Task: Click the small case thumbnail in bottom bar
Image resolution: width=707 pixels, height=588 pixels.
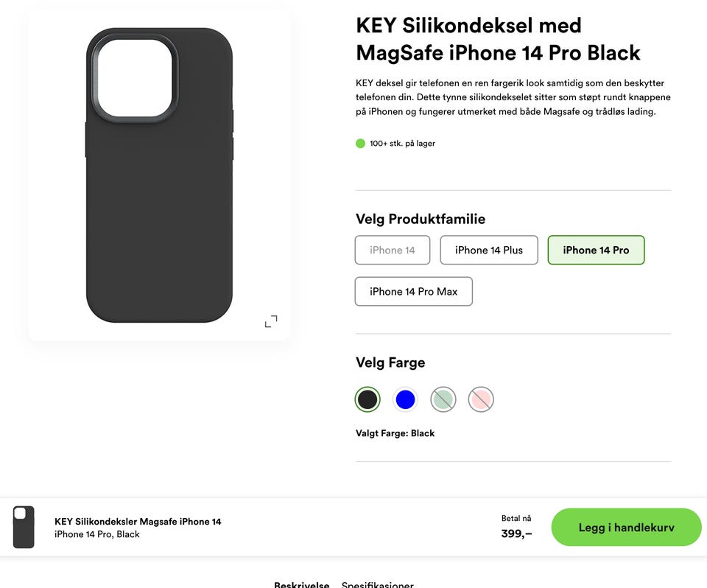Action: point(24,527)
